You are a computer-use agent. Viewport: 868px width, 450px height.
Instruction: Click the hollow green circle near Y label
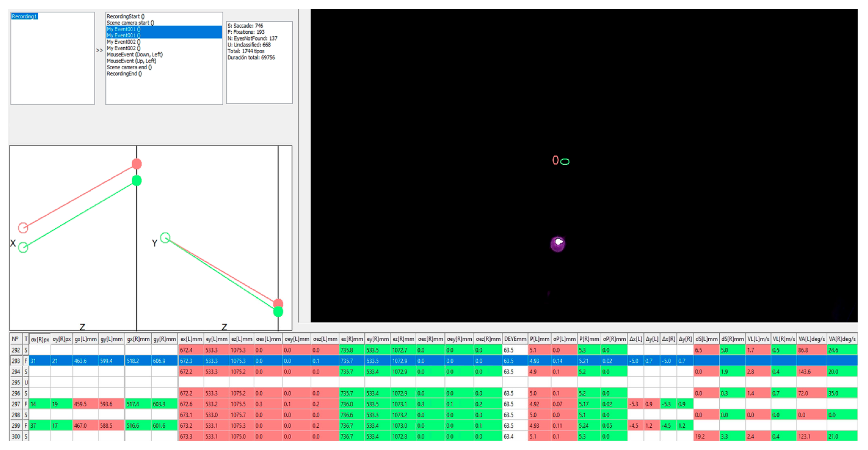click(165, 238)
